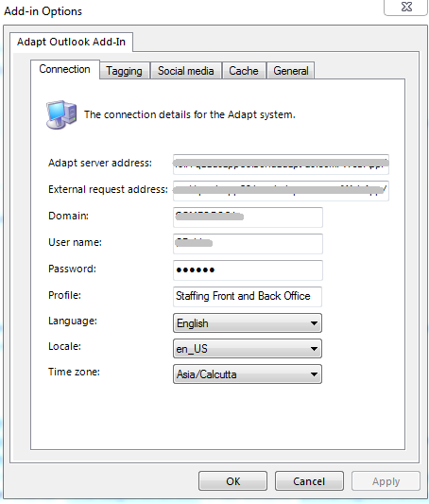Select the Cache tab
Image resolution: width=429 pixels, height=504 pixels.
pos(244,71)
